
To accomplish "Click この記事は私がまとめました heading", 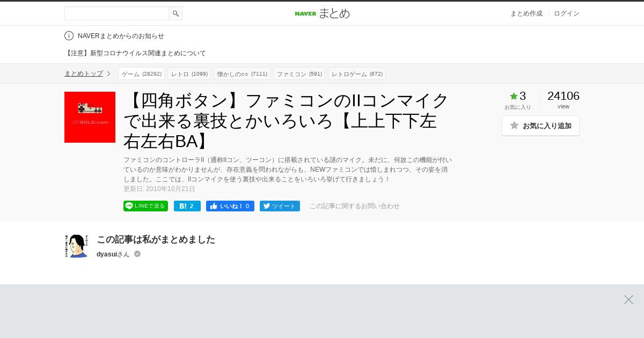I will (156, 239).
